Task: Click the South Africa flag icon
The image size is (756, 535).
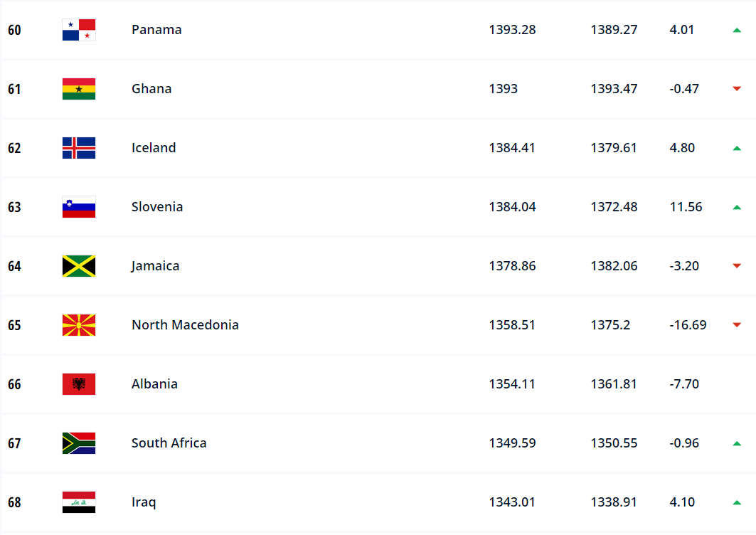Action: coord(79,443)
